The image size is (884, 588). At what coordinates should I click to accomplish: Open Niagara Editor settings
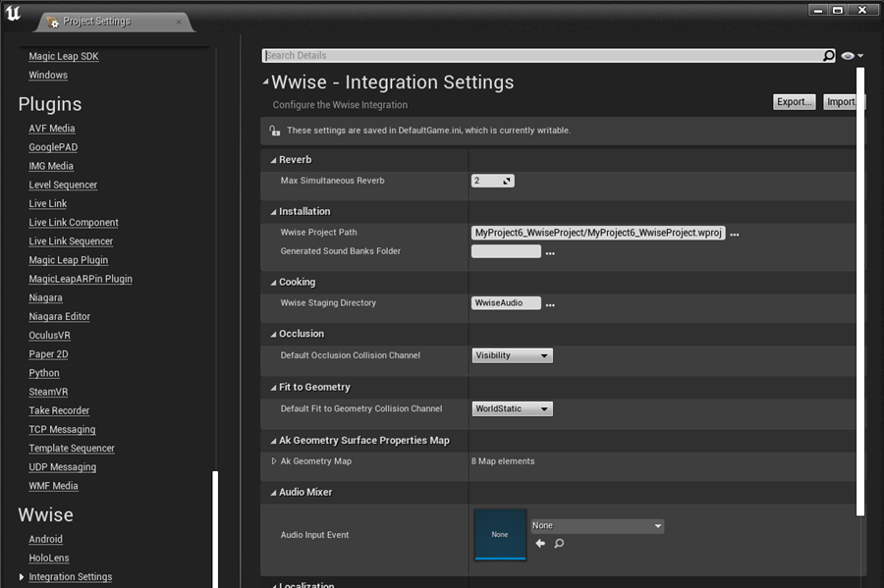(59, 316)
